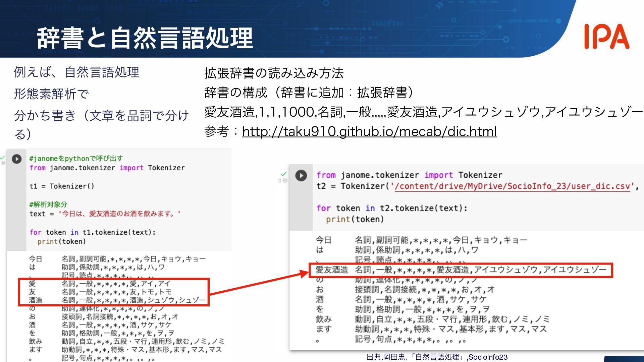Viewport: 644px width, 362px height.
Task: Click the left output row 飲み 動詞,自立
Action: point(126,341)
